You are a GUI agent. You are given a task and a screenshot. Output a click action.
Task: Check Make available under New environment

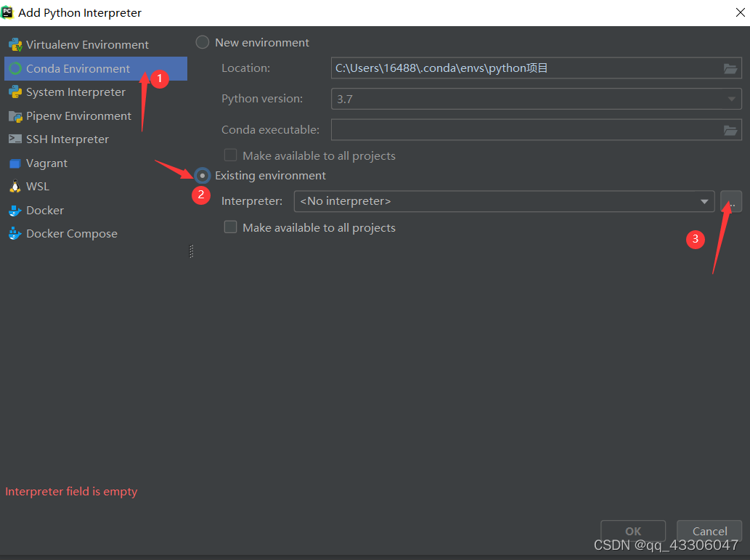[231, 155]
